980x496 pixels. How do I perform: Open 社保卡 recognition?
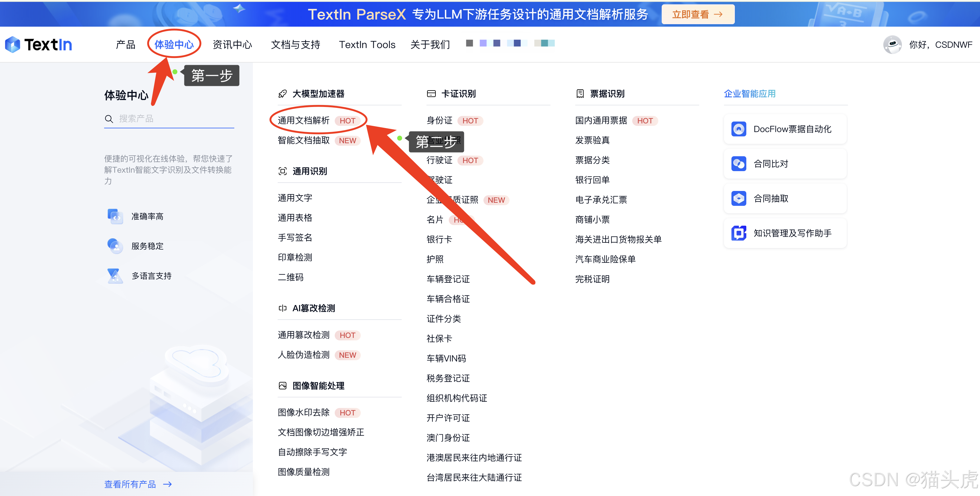(x=439, y=339)
